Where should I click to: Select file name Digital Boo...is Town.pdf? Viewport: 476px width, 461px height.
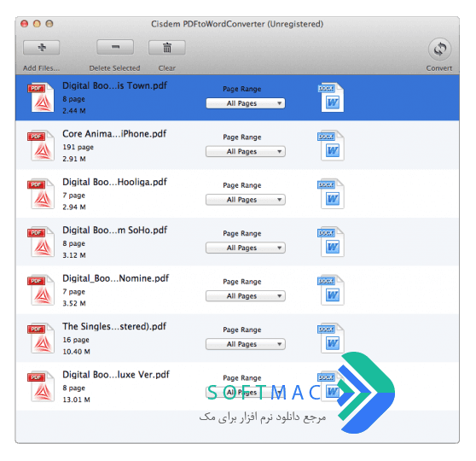click(115, 85)
